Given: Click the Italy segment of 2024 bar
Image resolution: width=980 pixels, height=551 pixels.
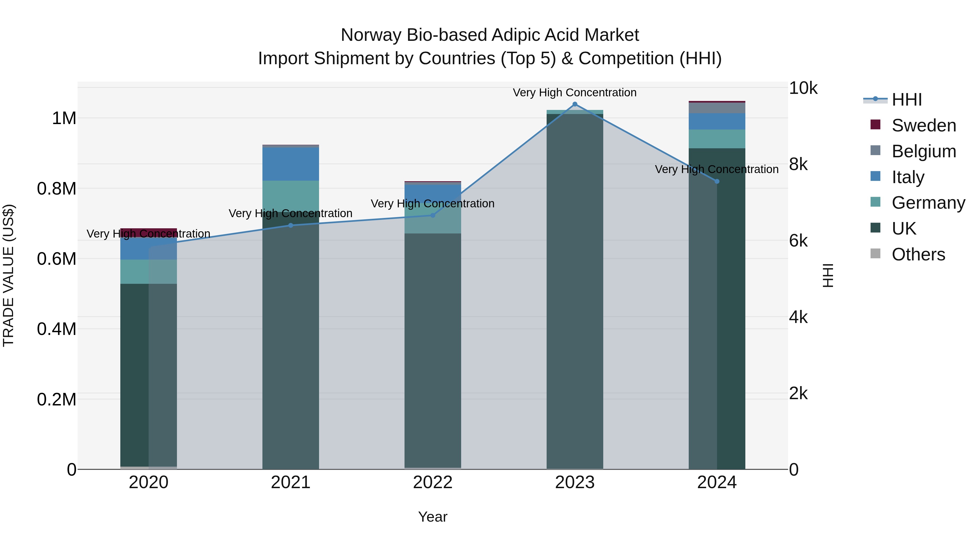Looking at the screenshot, I should coord(717,121).
